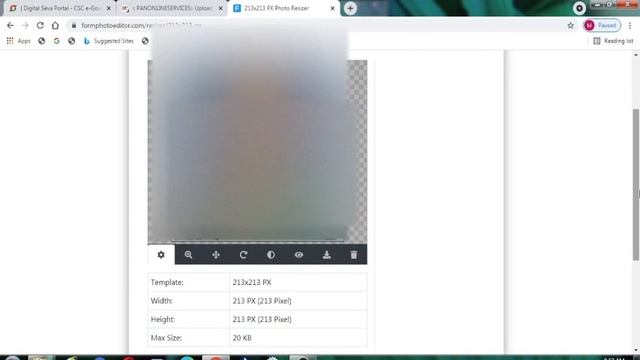This screenshot has width=640, height=360.
Task: Click the 'Template:' label cell
Action: click(x=189, y=282)
